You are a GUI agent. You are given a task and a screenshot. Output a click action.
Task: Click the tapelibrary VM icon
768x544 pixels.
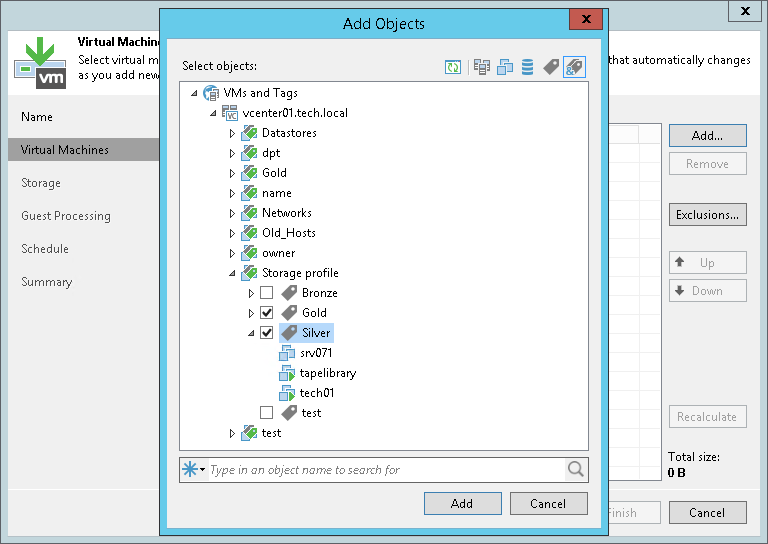pos(287,373)
